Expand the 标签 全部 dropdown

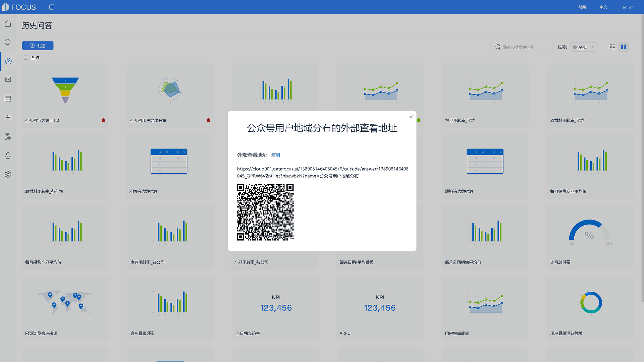click(584, 47)
